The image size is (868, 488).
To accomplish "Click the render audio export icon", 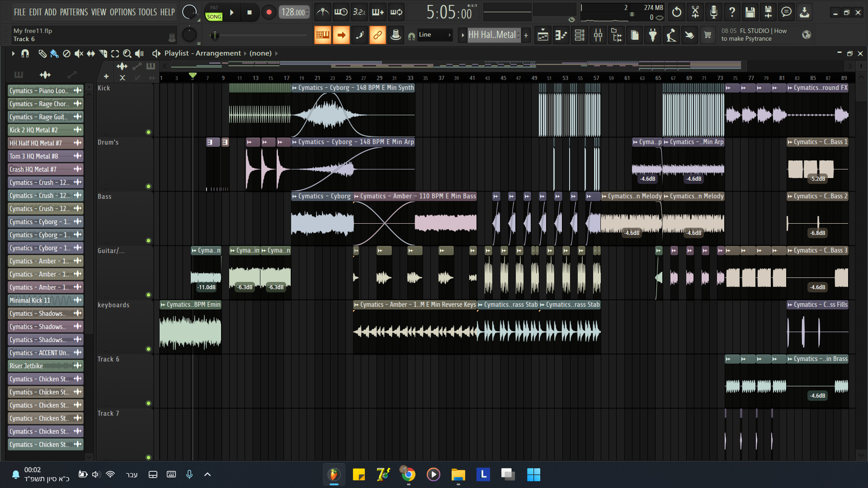I will click(x=769, y=12).
